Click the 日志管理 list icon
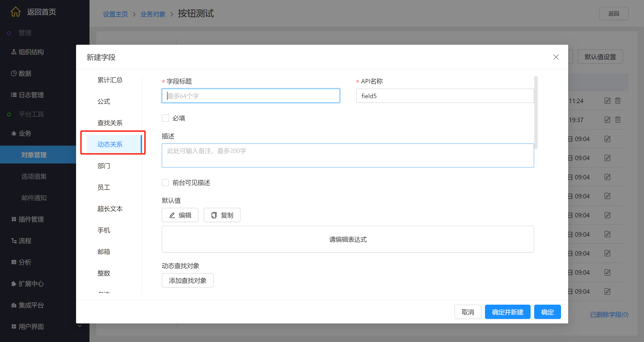This screenshot has width=644, height=342. pos(14,95)
